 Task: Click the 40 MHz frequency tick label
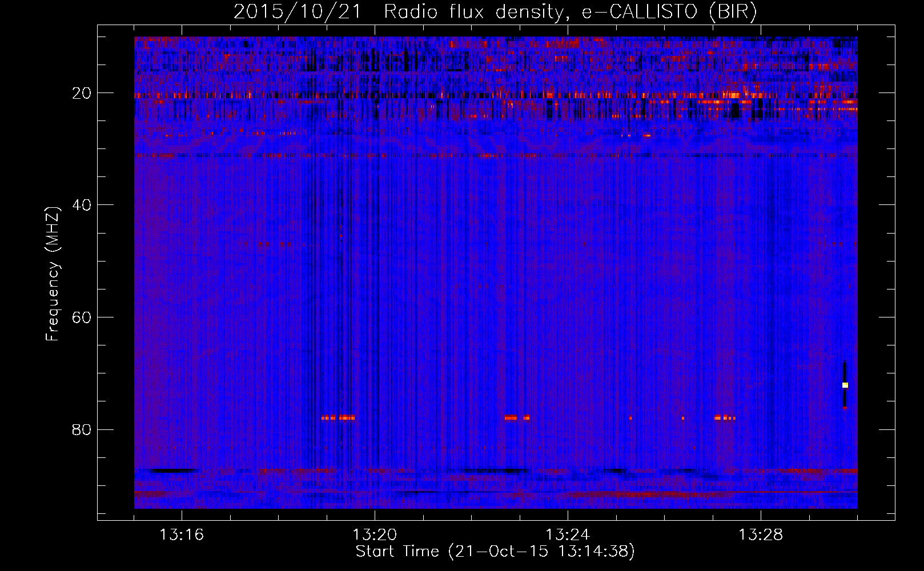(x=82, y=205)
